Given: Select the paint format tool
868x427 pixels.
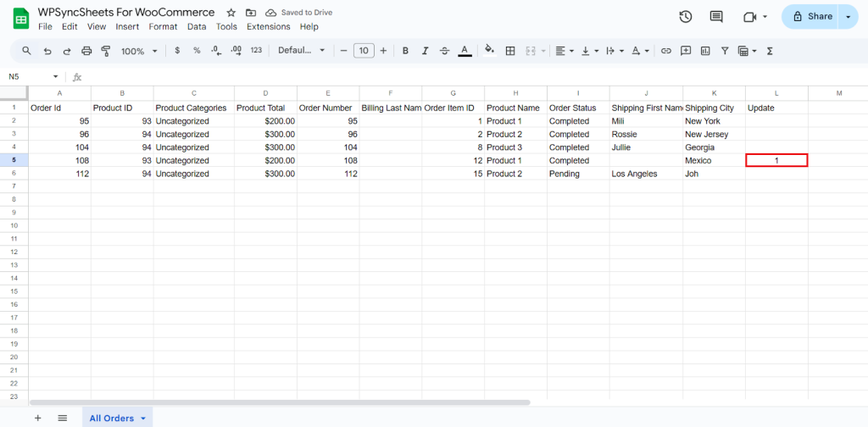Looking at the screenshot, I should (106, 51).
